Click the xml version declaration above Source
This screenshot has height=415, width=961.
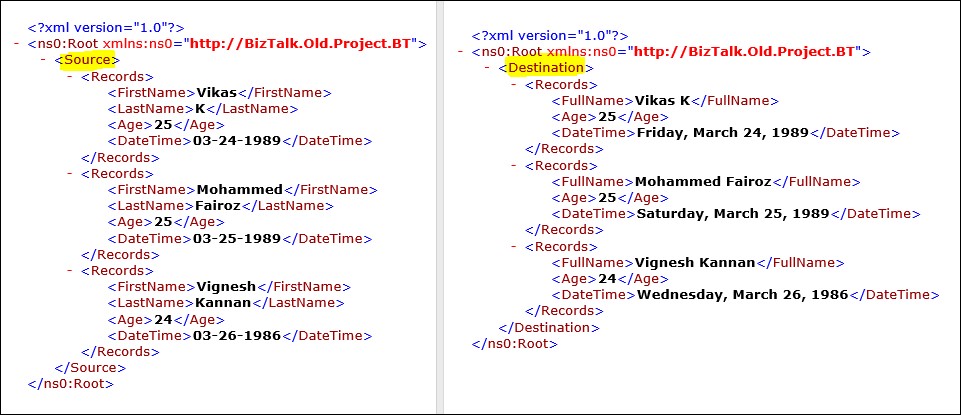click(105, 28)
